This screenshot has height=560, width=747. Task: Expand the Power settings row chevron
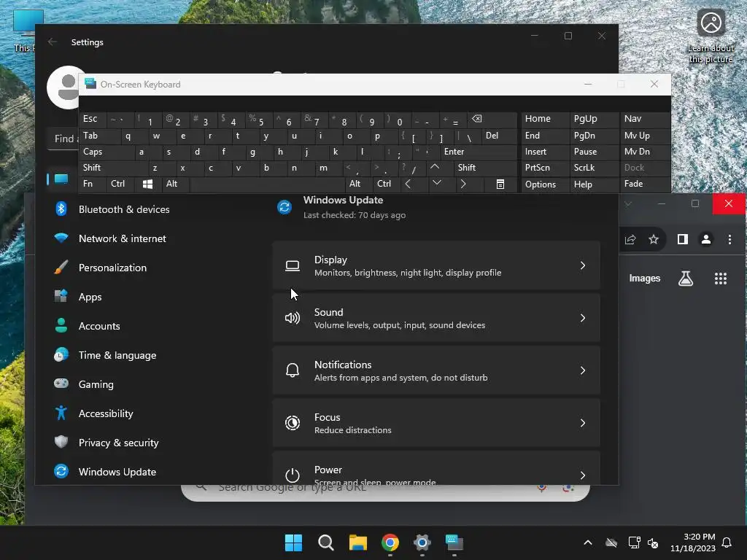tap(583, 475)
